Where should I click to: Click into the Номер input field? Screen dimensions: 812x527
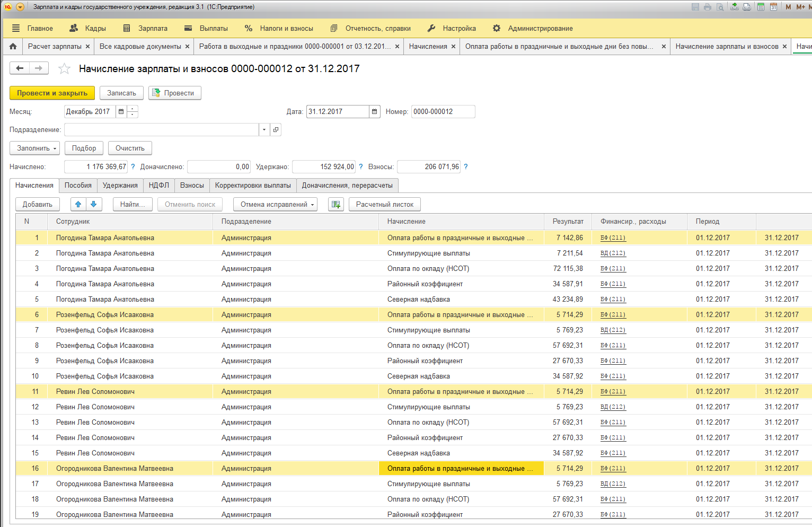(x=443, y=111)
